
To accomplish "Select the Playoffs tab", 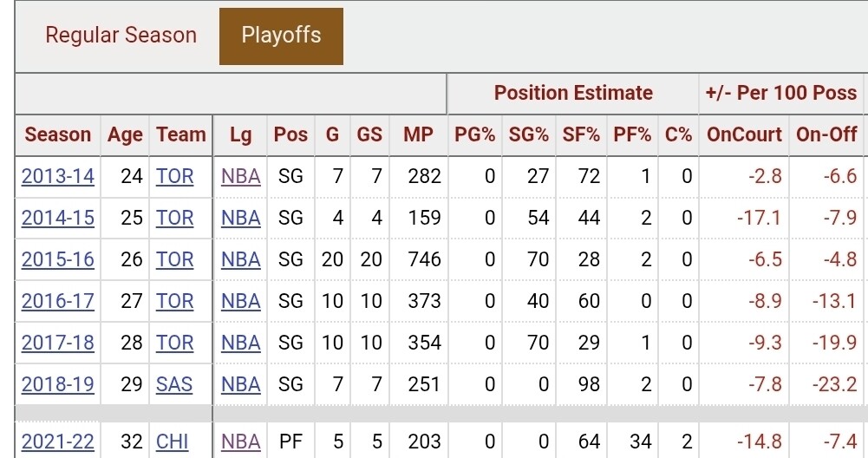I will click(281, 36).
